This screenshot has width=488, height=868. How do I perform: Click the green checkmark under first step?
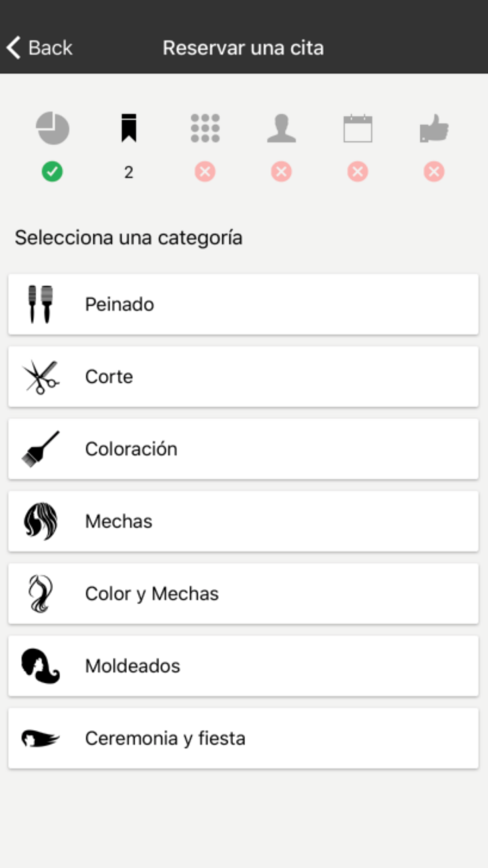tap(52, 172)
